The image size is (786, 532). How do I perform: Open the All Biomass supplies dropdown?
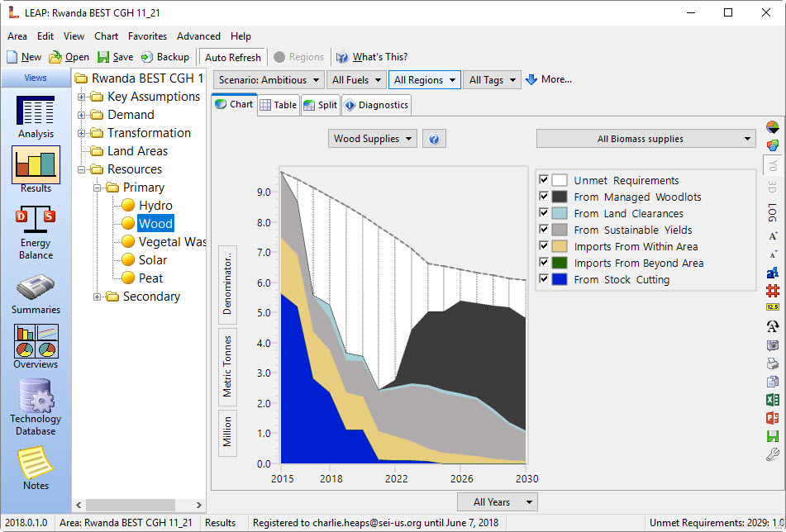coord(646,139)
